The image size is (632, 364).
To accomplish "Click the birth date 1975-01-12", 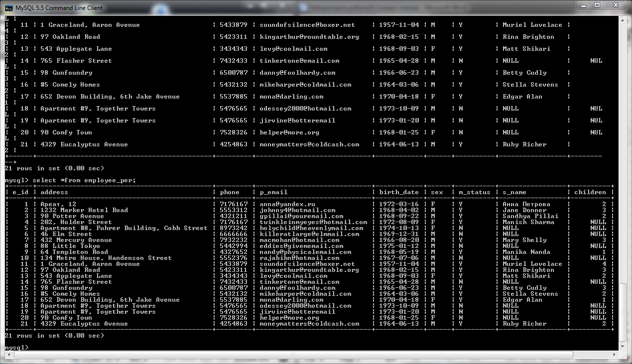I will (x=399, y=246).
